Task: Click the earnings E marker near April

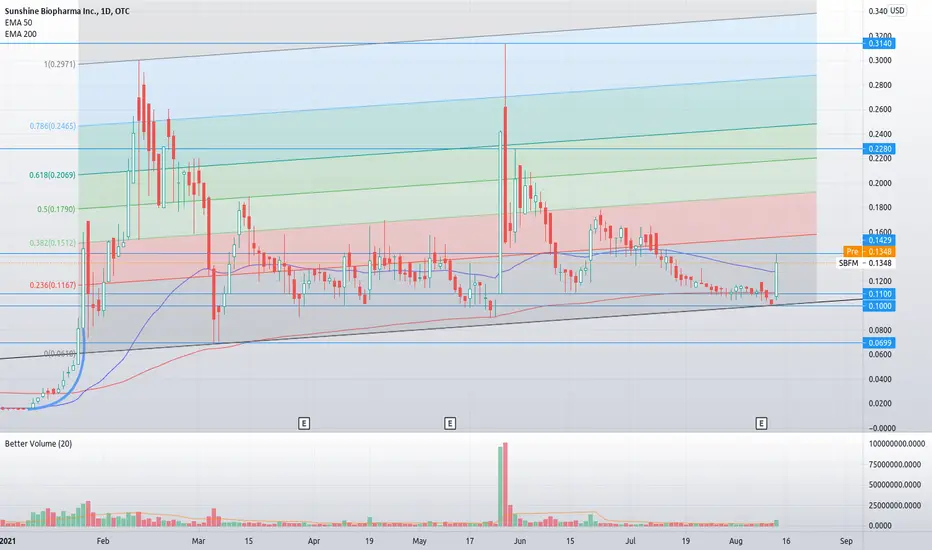Action: (x=304, y=423)
